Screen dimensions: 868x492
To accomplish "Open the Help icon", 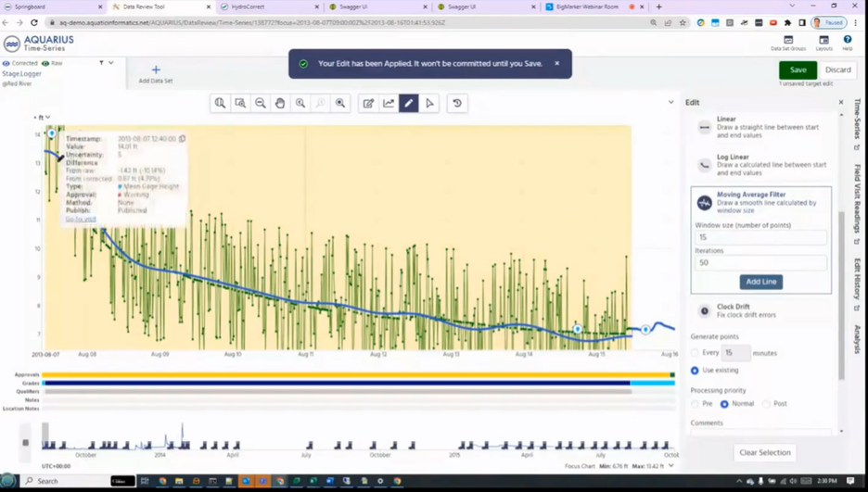I will point(848,39).
